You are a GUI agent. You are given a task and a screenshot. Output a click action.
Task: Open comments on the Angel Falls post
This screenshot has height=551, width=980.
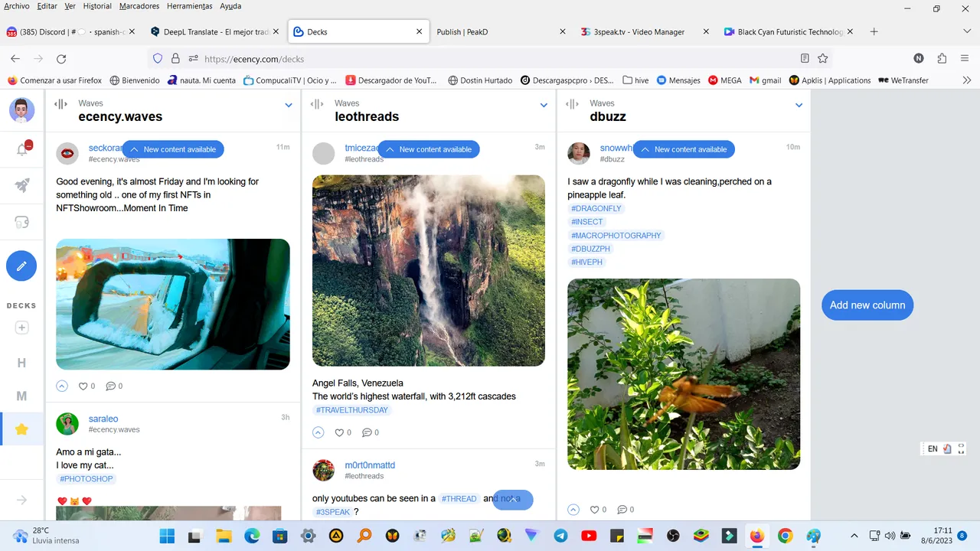(366, 432)
